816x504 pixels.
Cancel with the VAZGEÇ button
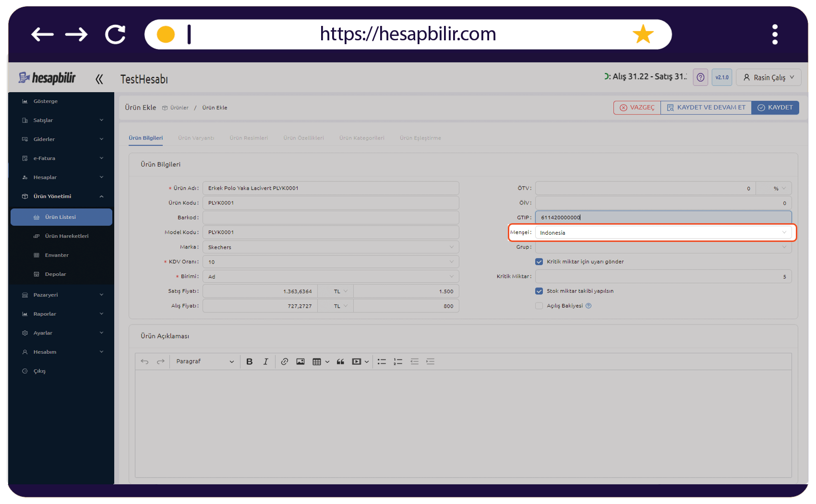click(x=637, y=108)
